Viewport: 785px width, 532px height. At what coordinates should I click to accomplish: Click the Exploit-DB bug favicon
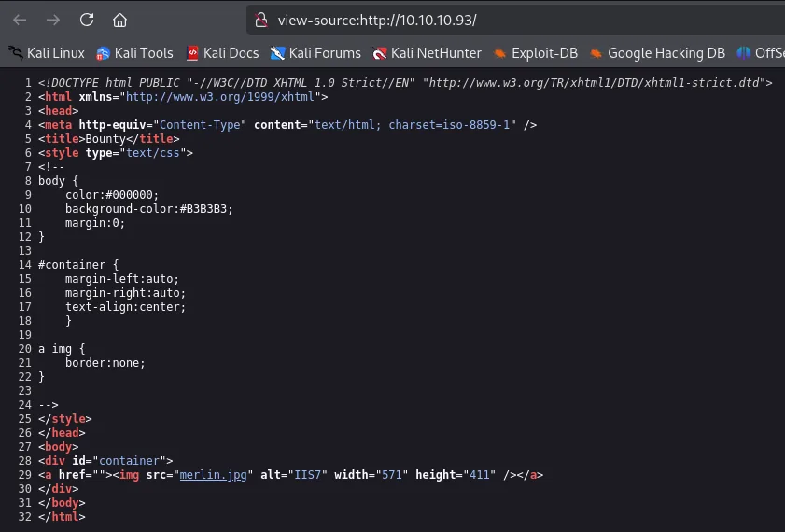pyautogui.click(x=499, y=53)
